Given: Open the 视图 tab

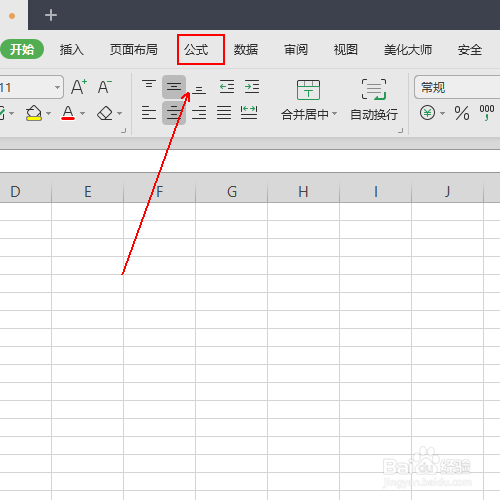Looking at the screenshot, I should pyautogui.click(x=346, y=50).
